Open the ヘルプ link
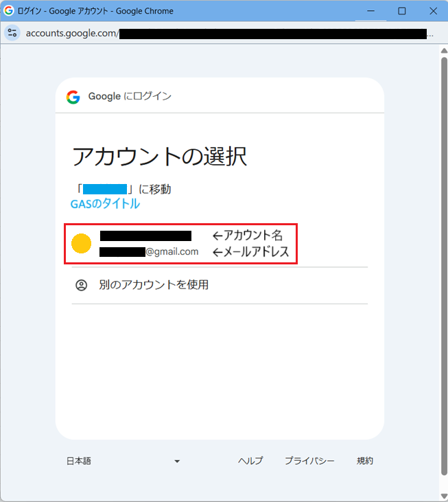Screen dimensions: 448x502 point(250,461)
